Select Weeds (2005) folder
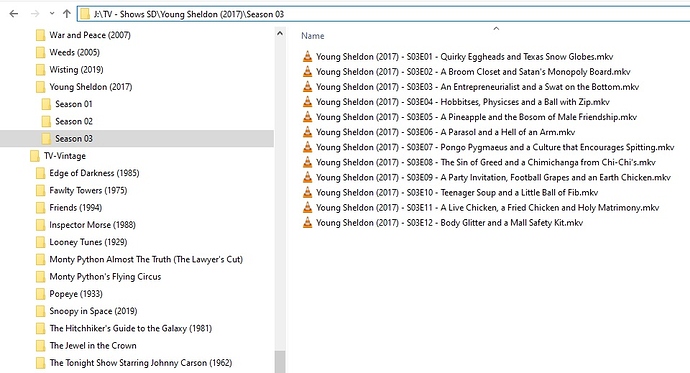 [74, 52]
